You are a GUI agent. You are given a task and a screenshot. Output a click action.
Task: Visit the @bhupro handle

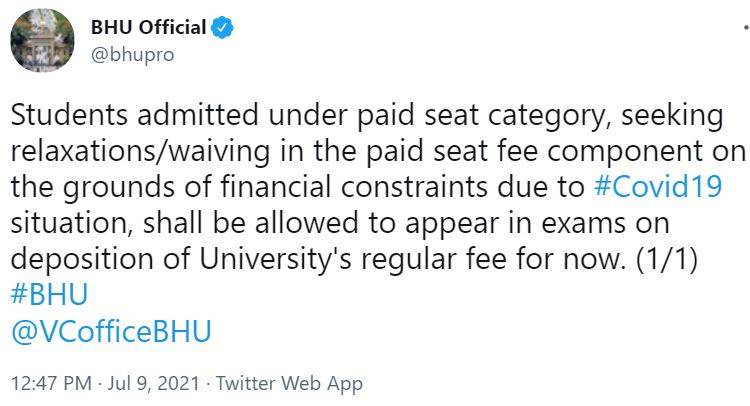[133, 54]
